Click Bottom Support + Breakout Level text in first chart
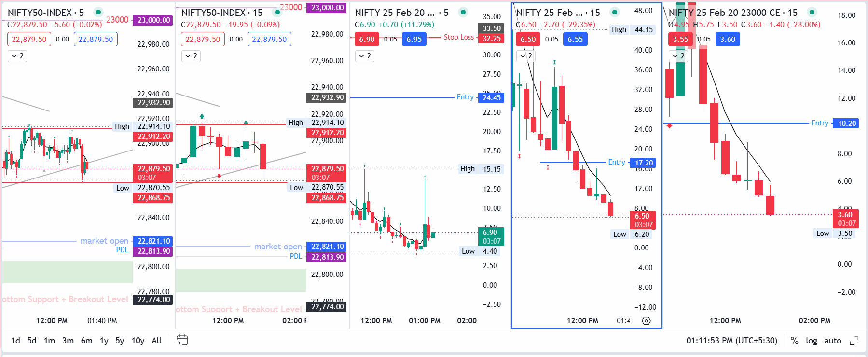Screen dimensions: 868x357 coord(65,299)
